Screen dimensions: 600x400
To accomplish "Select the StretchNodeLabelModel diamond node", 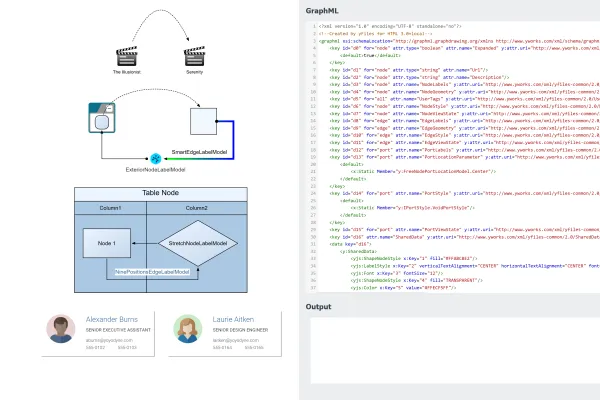I will tap(198, 243).
